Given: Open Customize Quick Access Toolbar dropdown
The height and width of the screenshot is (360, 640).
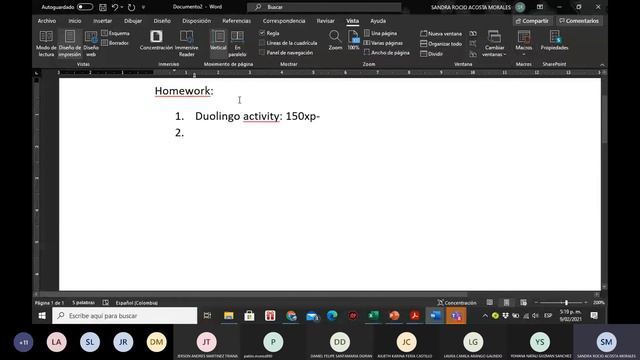Looking at the screenshot, I should coord(143,7).
